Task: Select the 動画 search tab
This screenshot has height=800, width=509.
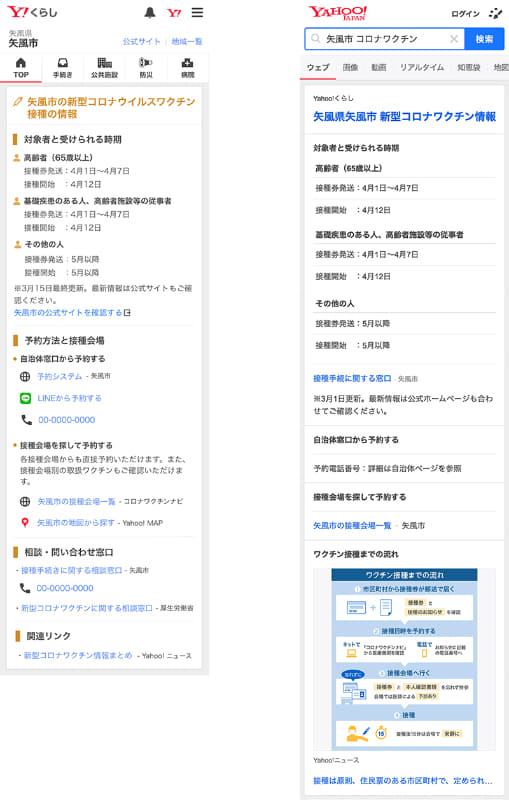Action: (x=378, y=67)
